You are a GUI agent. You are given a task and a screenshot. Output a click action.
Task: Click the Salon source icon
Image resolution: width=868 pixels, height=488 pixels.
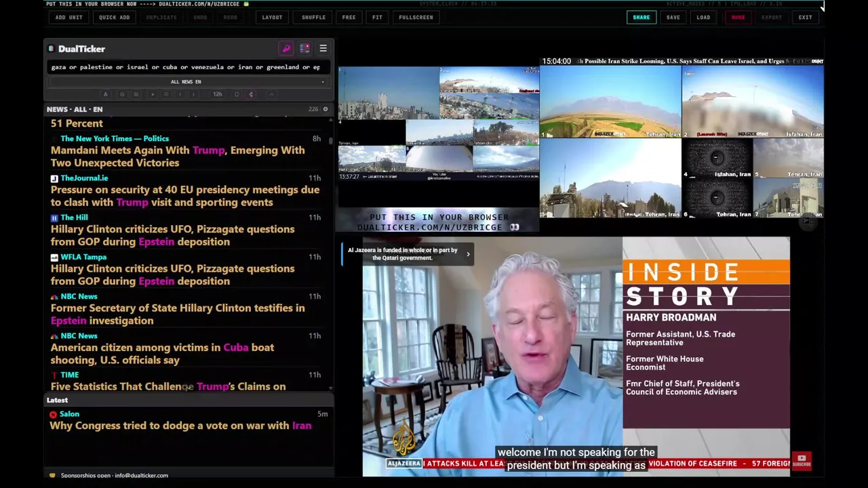53,414
